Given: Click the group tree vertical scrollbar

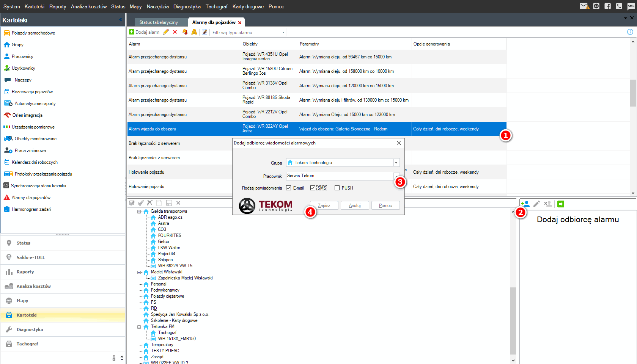Looking at the screenshot, I should (513, 320).
